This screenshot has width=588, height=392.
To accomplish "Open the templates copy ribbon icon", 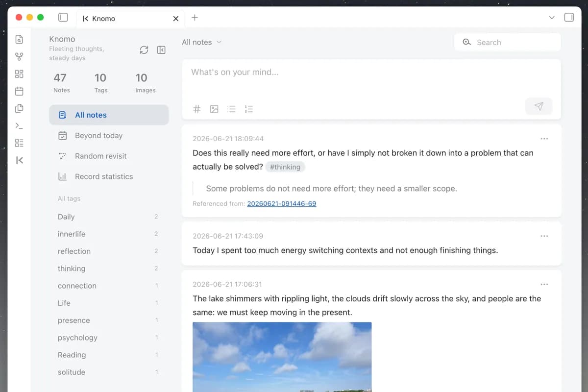I will [19, 108].
